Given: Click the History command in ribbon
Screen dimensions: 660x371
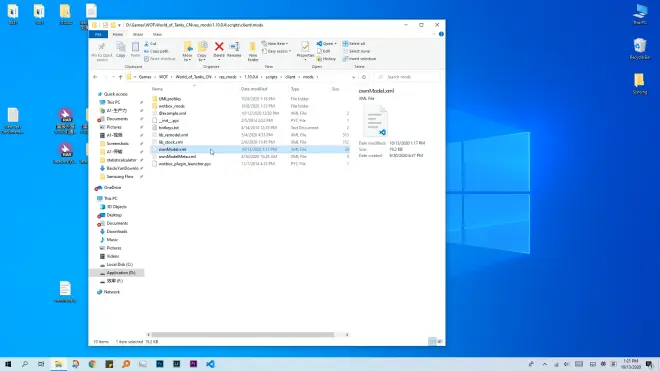Looking at the screenshot, I should (x=326, y=59).
